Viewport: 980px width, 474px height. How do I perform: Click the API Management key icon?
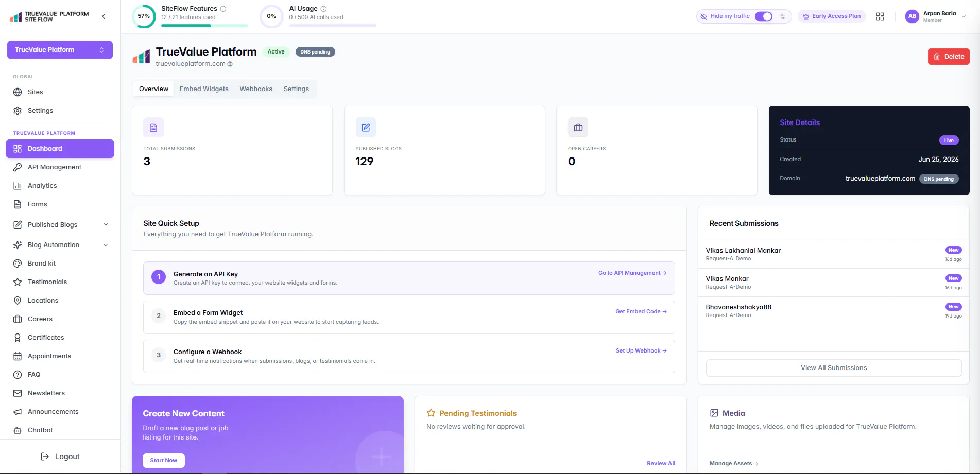tap(18, 167)
